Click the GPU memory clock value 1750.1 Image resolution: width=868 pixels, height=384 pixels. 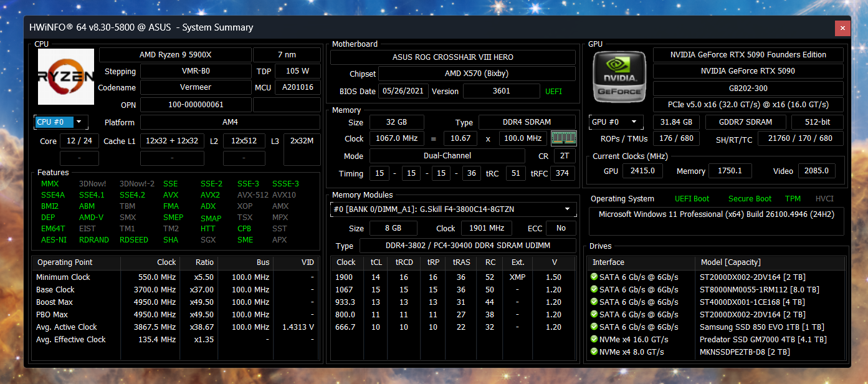[x=732, y=171]
